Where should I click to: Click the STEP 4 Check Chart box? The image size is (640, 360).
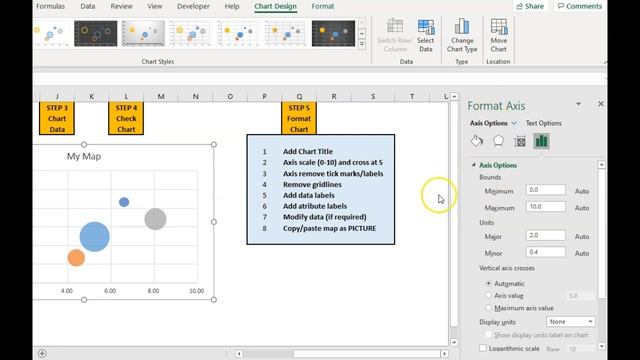[126, 118]
